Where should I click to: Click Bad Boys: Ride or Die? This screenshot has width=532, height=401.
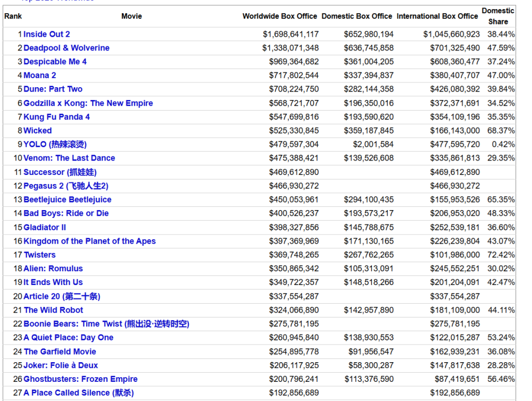click(66, 213)
